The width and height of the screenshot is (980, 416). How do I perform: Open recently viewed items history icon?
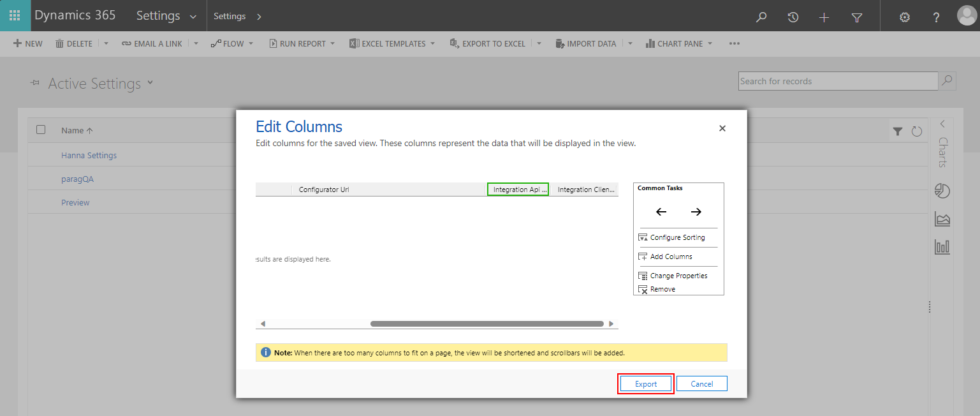click(793, 17)
